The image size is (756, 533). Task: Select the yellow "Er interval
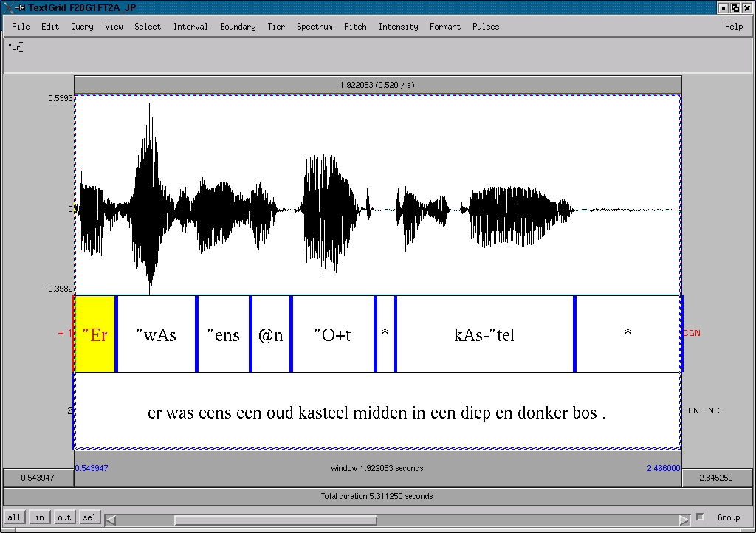(x=95, y=334)
